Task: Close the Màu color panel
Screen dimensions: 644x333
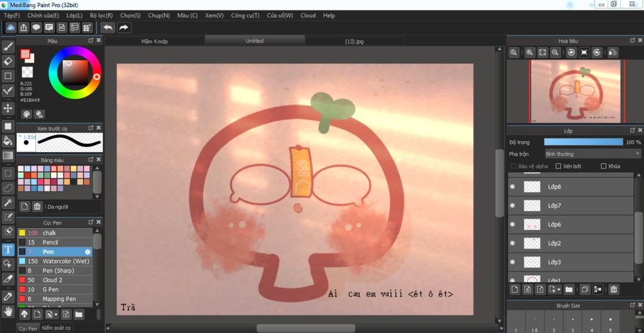Action: click(x=99, y=41)
